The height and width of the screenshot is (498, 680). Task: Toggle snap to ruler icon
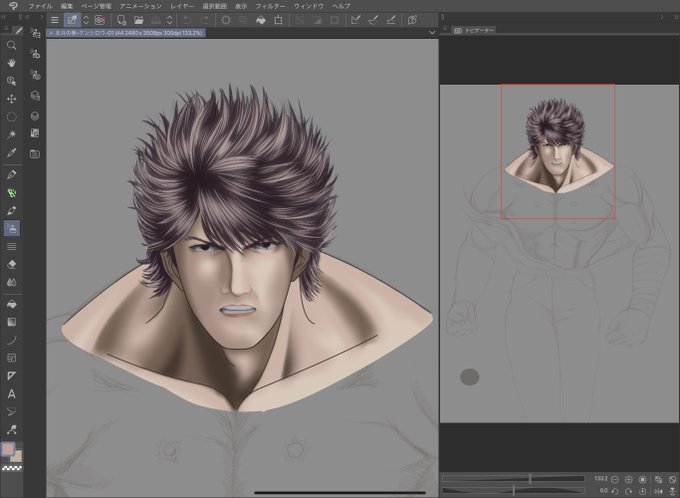356,20
